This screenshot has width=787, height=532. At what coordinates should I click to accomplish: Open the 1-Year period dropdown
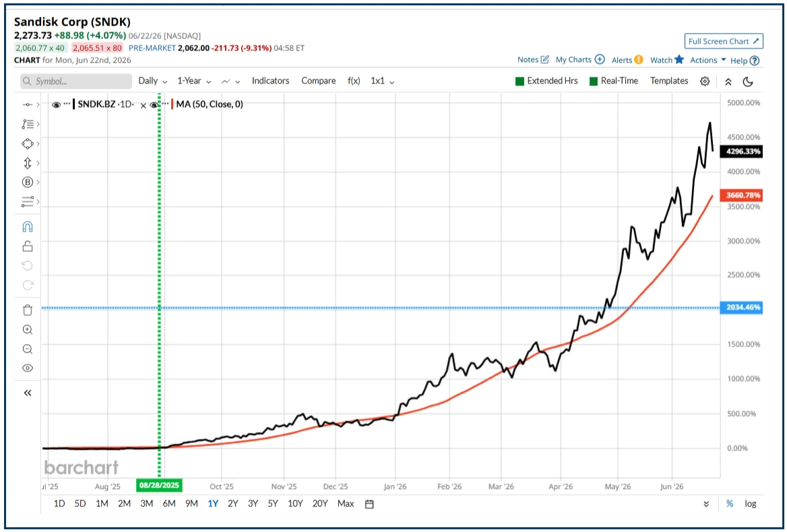194,81
